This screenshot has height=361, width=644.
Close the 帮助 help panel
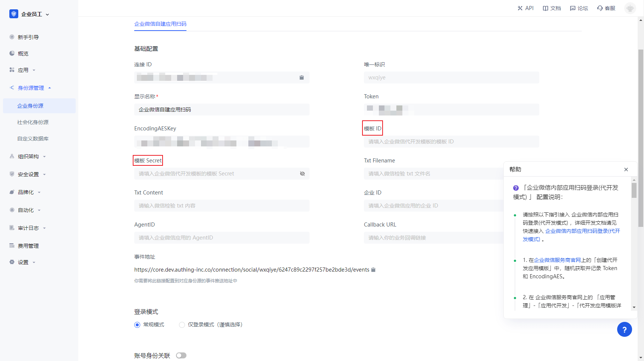tap(626, 170)
